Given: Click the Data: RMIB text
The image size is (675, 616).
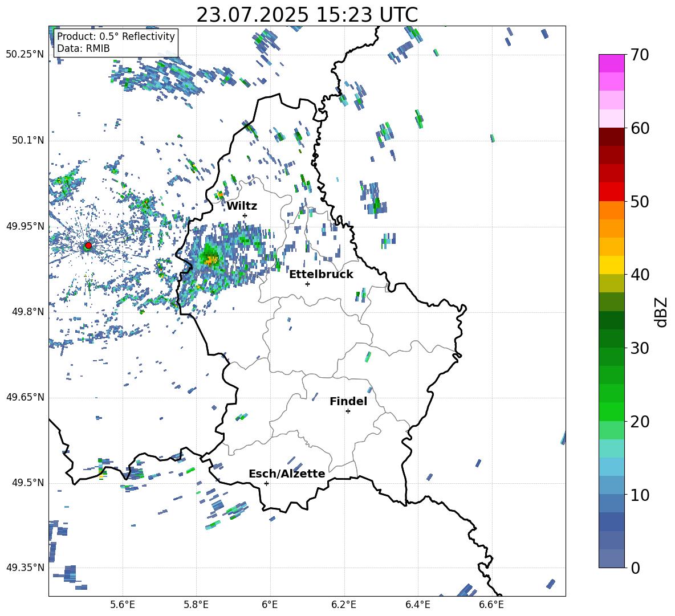Looking at the screenshot, I should click(83, 48).
